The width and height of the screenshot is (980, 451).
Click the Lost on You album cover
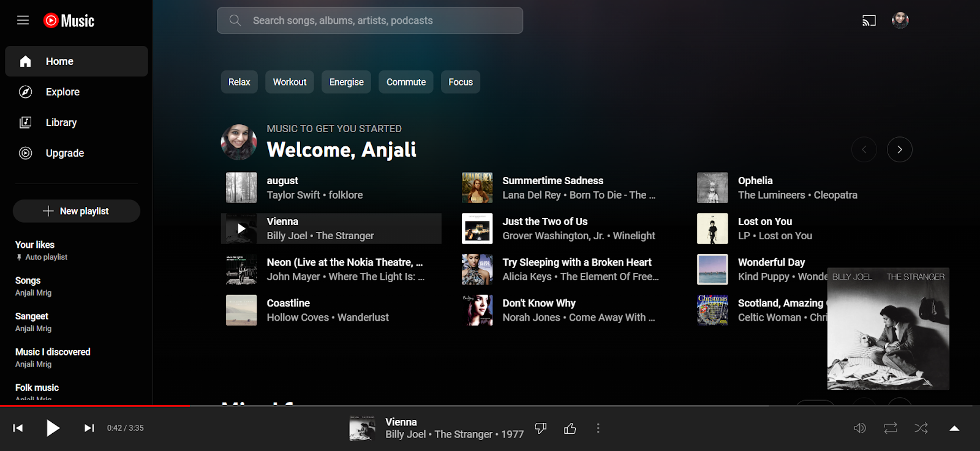coord(712,228)
